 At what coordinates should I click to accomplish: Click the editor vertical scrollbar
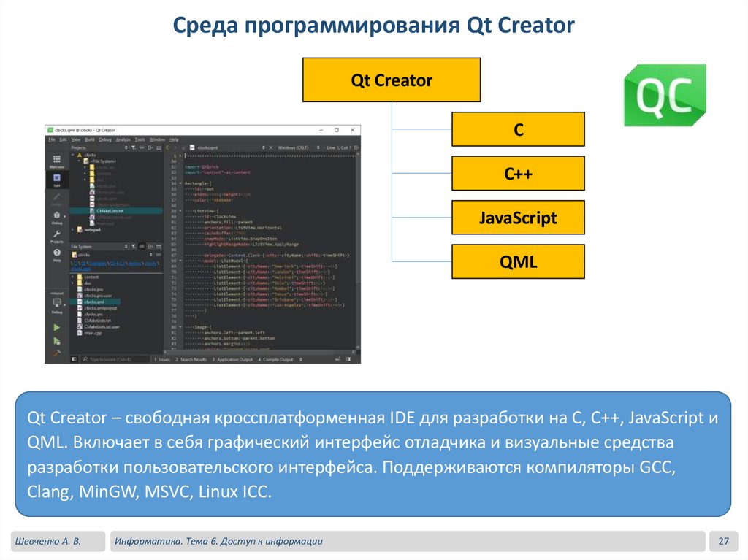pyautogui.click(x=357, y=253)
